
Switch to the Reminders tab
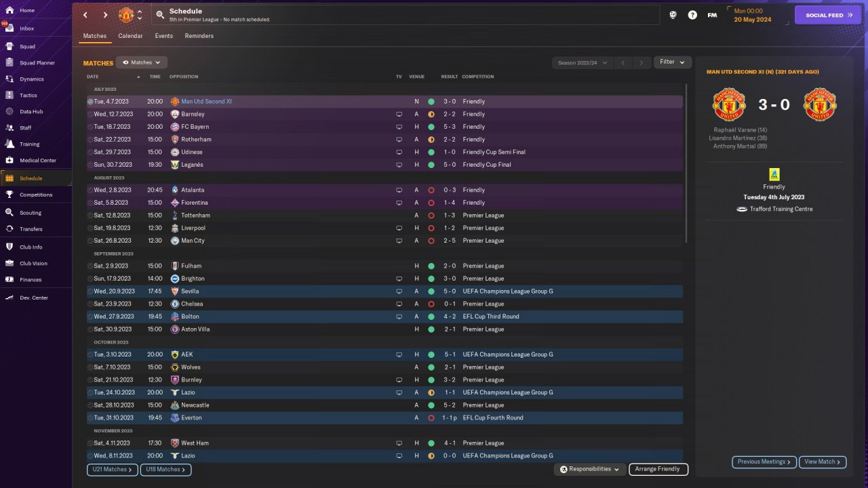[199, 36]
